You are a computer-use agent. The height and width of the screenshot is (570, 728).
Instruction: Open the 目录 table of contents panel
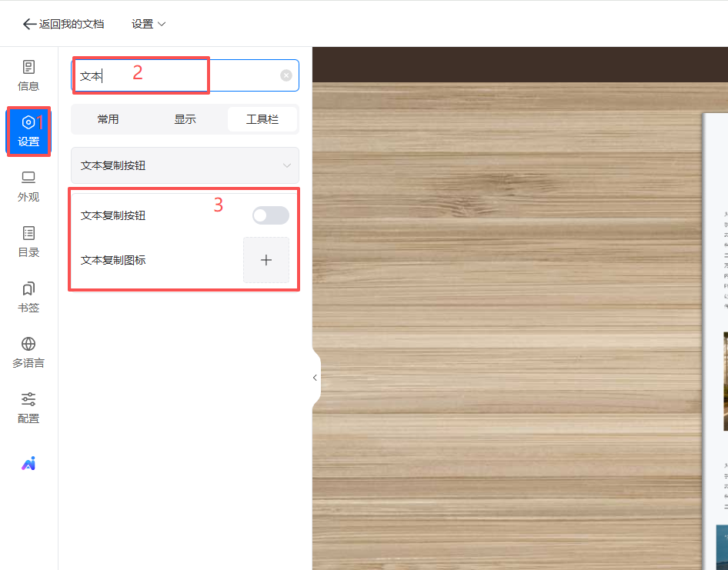[28, 242]
